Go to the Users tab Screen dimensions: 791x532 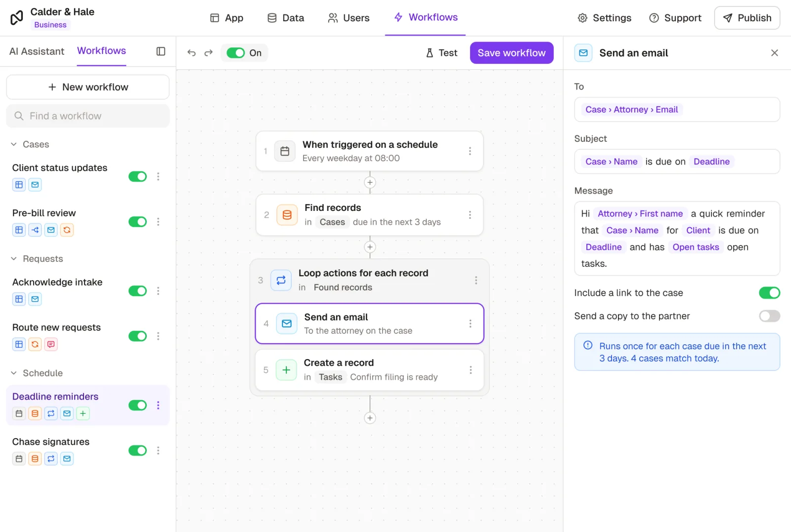coord(349,18)
